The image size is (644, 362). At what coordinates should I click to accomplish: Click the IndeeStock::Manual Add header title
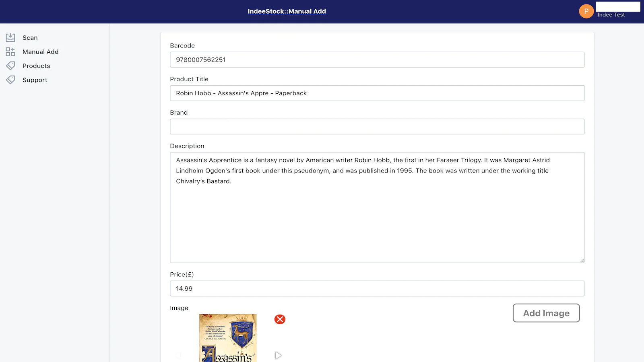287,11
